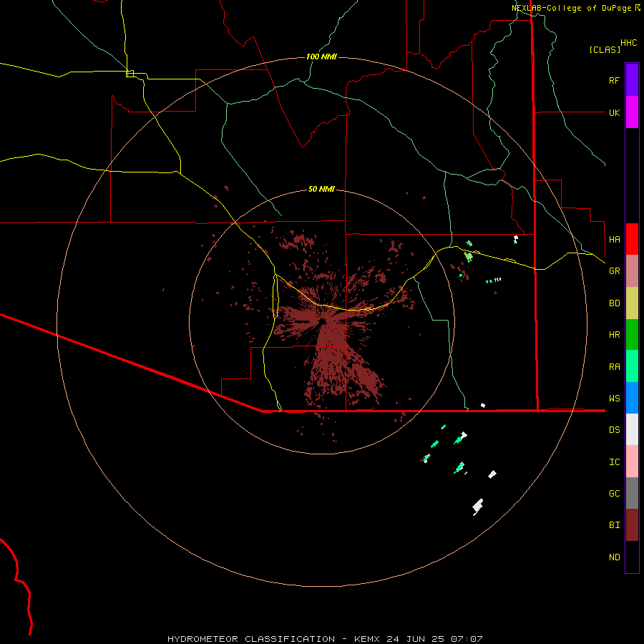Click the HA red legend swatch

(632, 239)
